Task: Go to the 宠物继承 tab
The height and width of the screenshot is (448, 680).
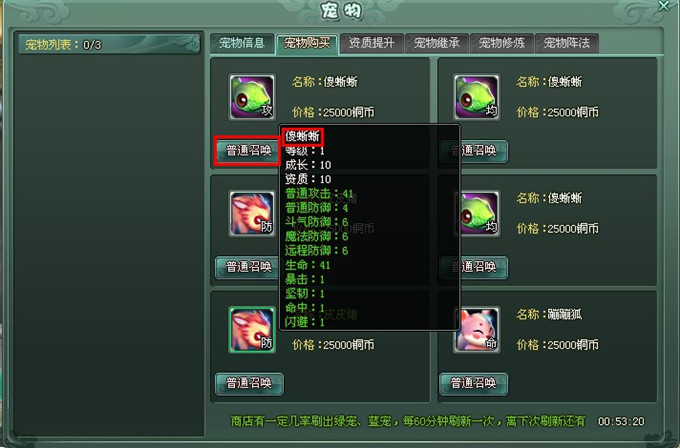Action: coord(437,43)
